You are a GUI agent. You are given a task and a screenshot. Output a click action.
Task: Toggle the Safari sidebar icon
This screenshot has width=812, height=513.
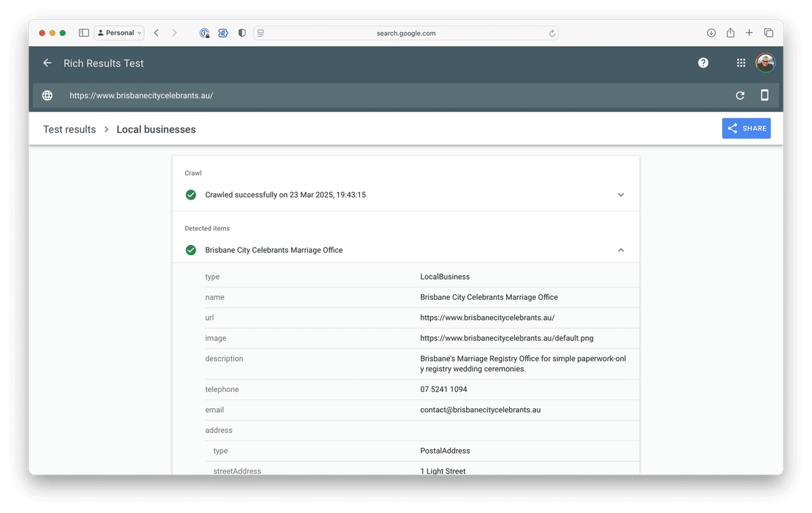coord(84,32)
